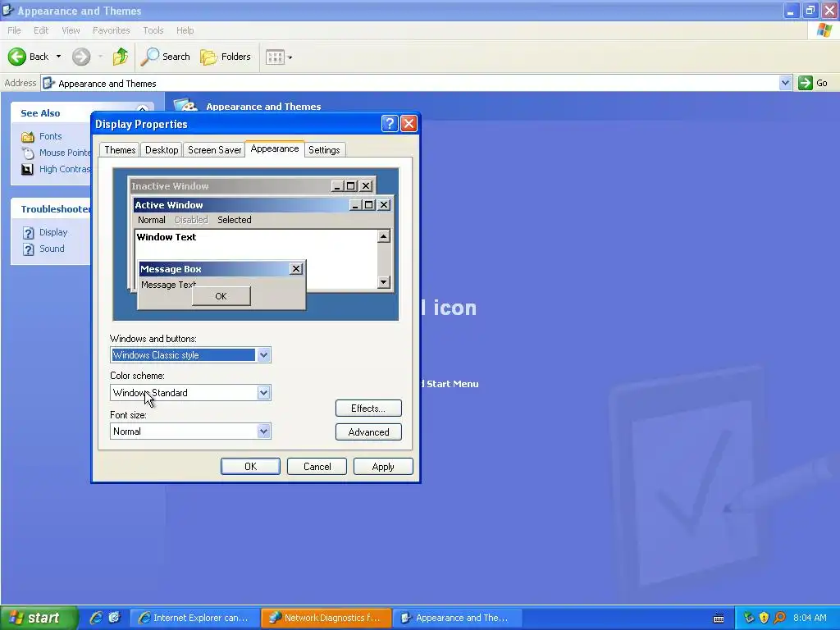Expand the Color scheme dropdown
Viewport: 840px width, 630px height.
263,393
